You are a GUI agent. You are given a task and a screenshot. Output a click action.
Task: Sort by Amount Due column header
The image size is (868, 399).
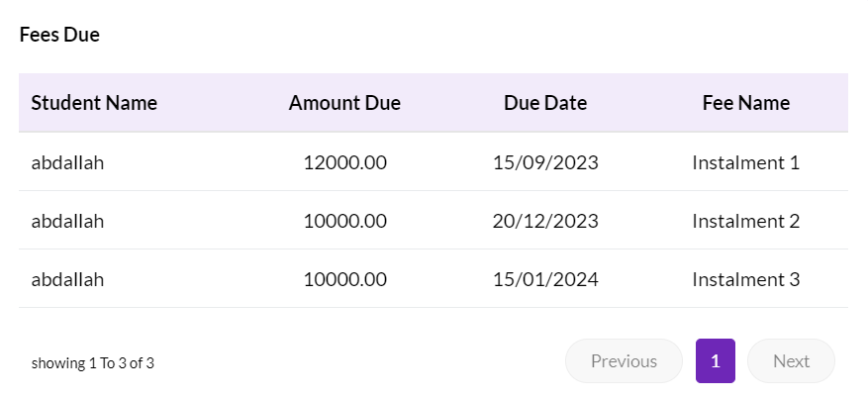tap(344, 103)
